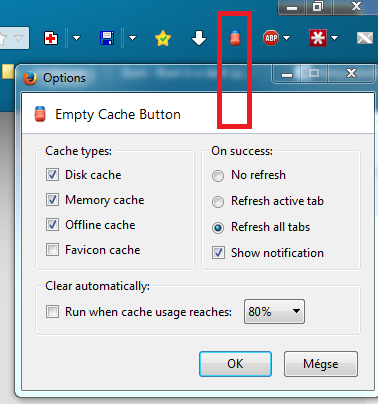Click the Firefox icon in Options title bar

(x=30, y=78)
